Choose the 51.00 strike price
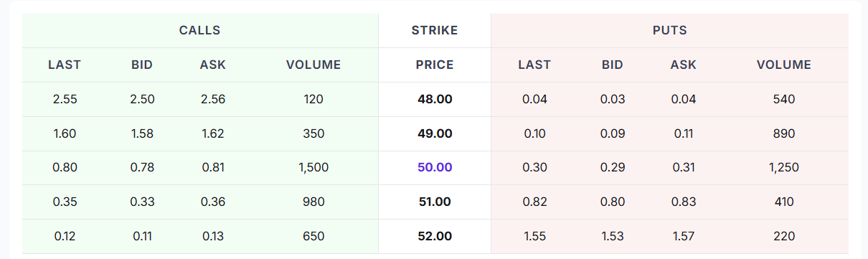Screen dimensions: 868x259 [x=435, y=202]
